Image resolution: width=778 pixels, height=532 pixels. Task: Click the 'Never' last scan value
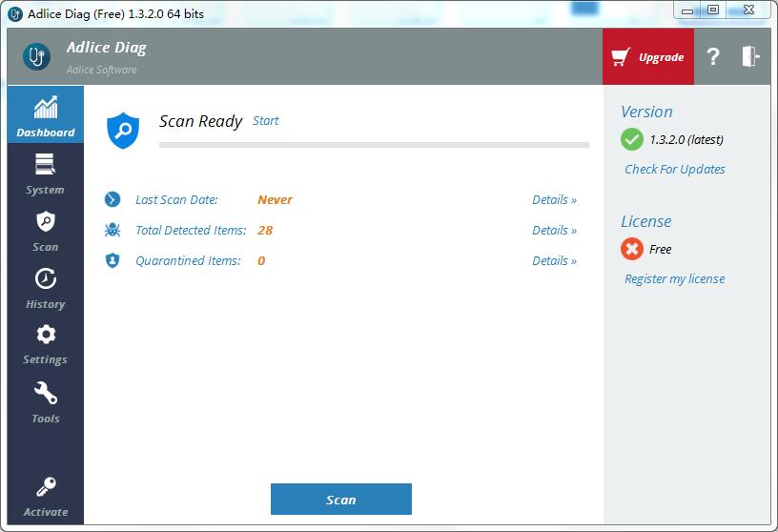tap(275, 199)
